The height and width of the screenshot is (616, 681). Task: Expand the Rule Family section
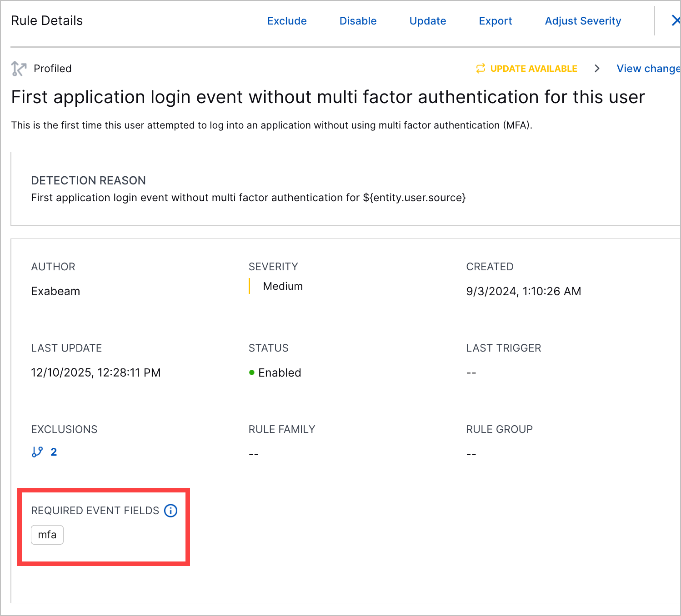281,429
